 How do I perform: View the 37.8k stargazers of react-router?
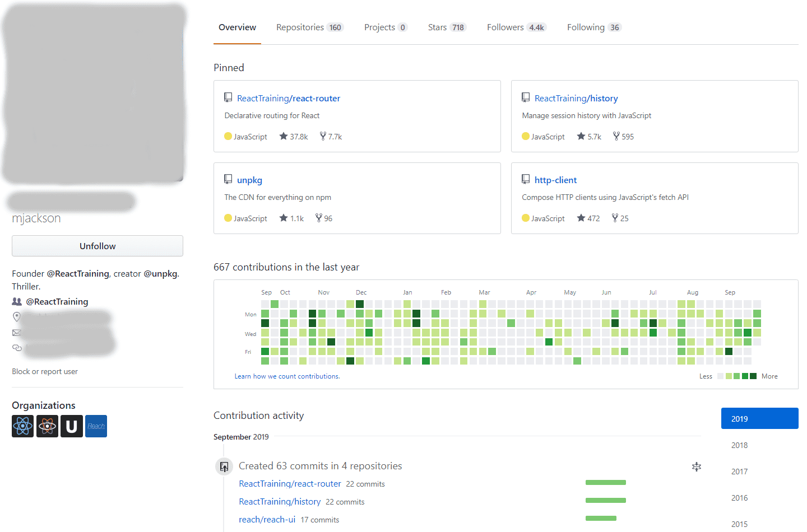click(x=294, y=136)
